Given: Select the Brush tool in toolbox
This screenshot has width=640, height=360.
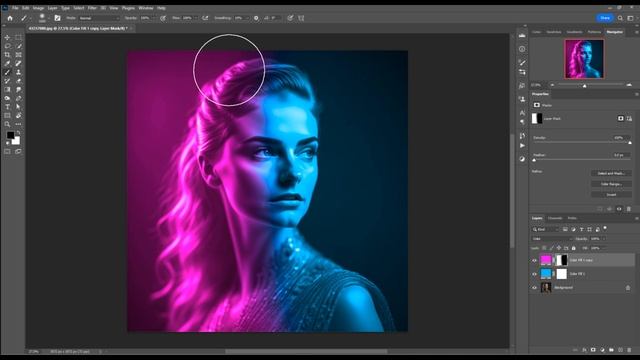Looking at the screenshot, I should click(x=7, y=72).
